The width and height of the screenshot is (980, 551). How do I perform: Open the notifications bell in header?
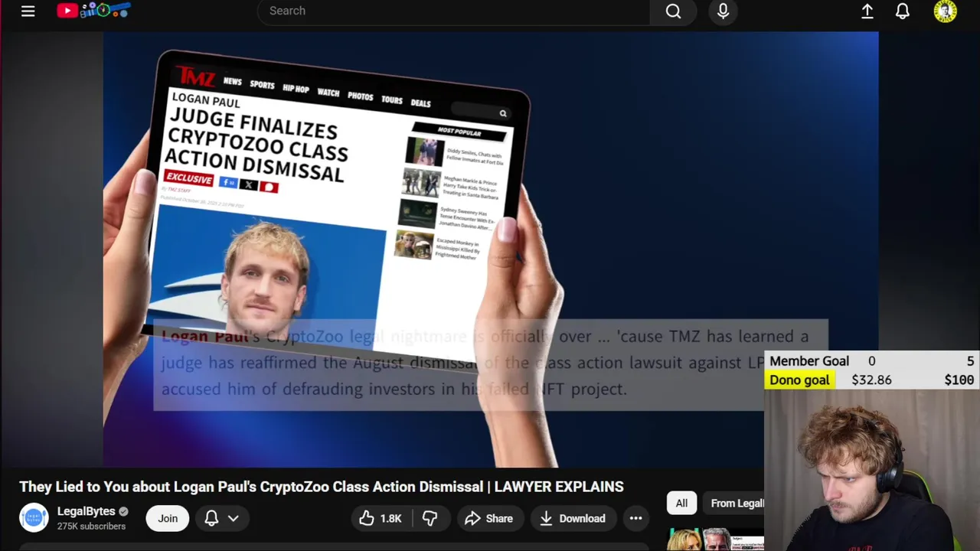pos(903,11)
